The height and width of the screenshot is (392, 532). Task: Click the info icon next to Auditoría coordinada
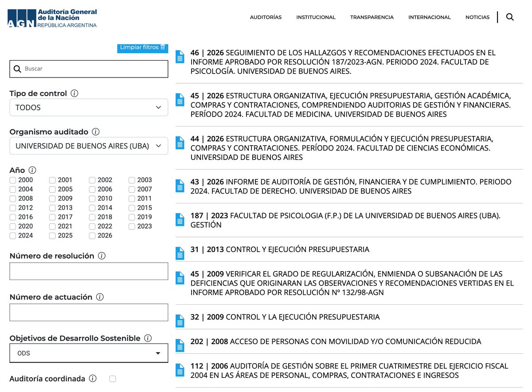[x=93, y=379]
